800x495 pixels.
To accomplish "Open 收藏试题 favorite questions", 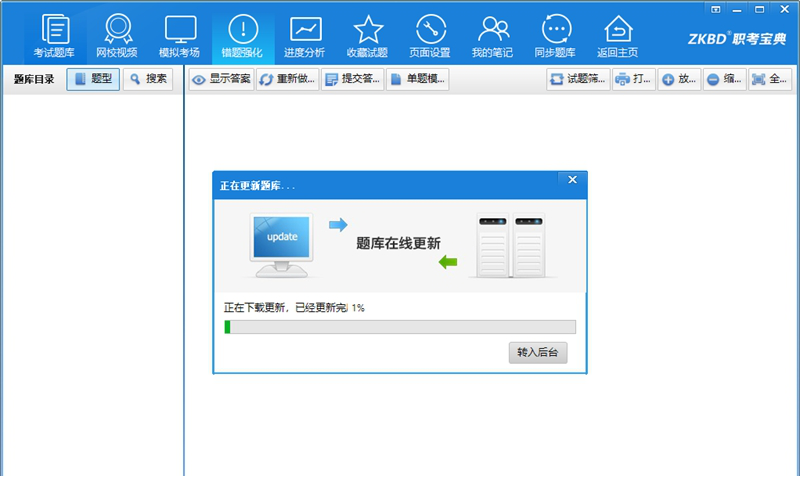I will pyautogui.click(x=367, y=36).
